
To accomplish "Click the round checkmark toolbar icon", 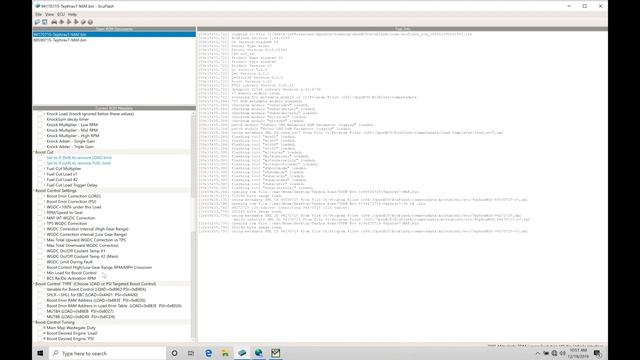I will point(83,22).
